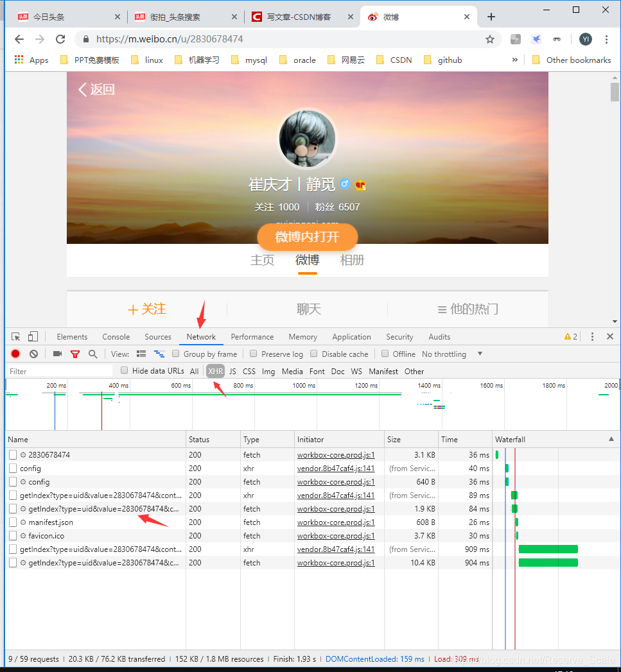Click the 聊天 chat button

tap(309, 309)
